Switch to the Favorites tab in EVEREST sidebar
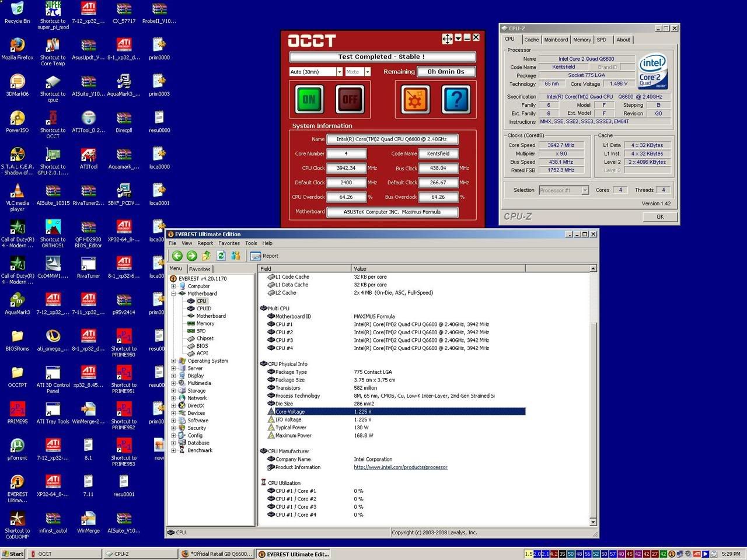 point(200,269)
